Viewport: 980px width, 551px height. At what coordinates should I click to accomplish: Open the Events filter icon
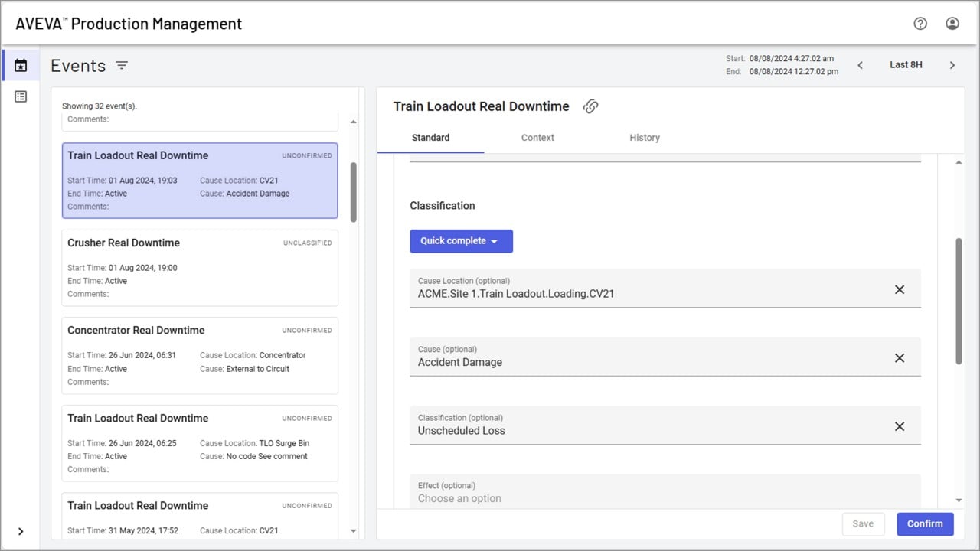(122, 66)
